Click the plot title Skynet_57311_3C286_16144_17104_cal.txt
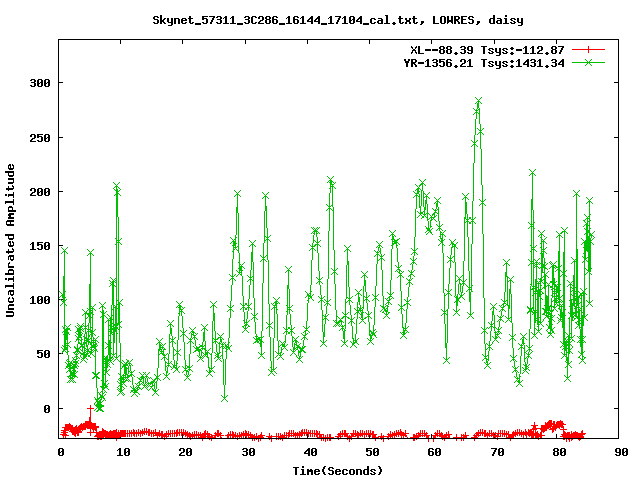Viewport: 640px width, 480px height. pyautogui.click(x=285, y=20)
